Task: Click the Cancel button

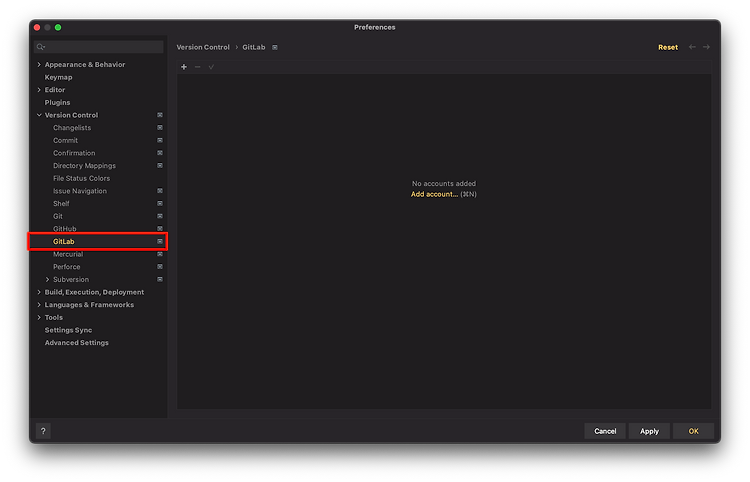Action: click(x=605, y=431)
